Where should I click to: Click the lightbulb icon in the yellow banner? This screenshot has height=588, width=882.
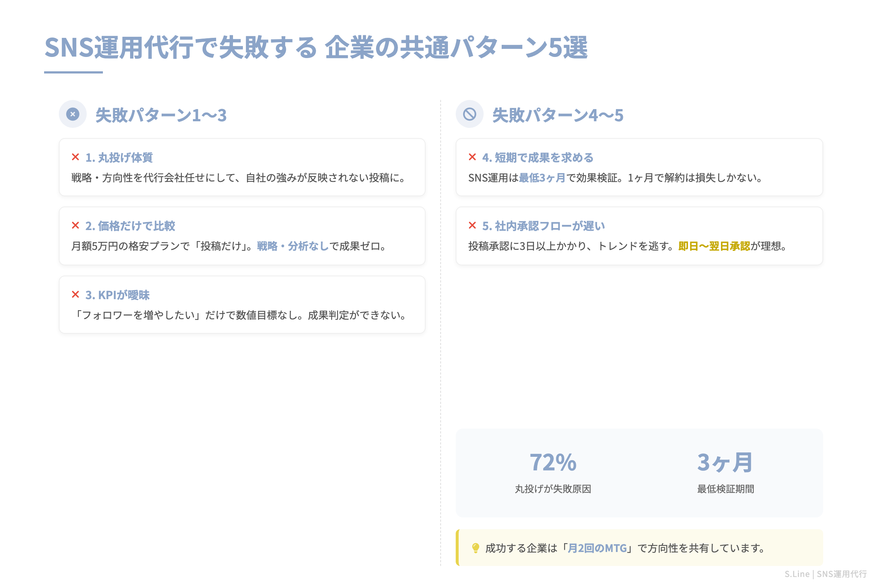(x=476, y=548)
